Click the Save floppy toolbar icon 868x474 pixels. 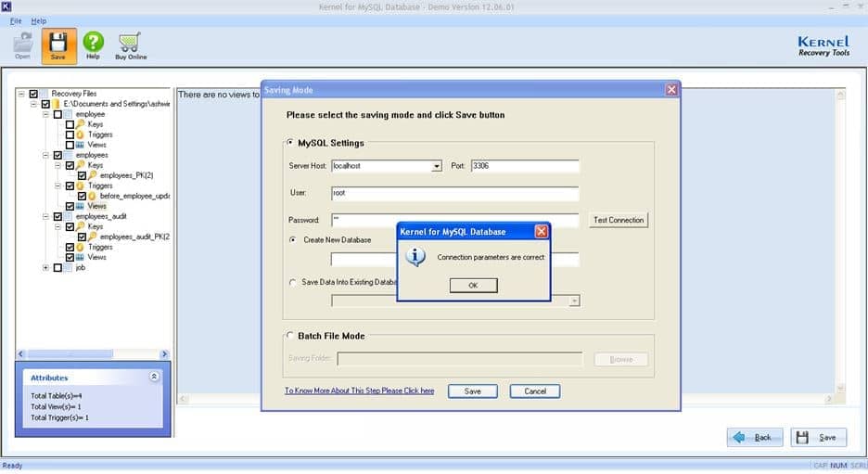(58, 45)
